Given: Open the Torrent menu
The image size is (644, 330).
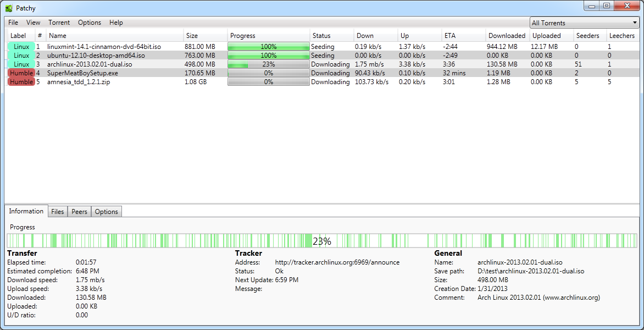Looking at the screenshot, I should [x=59, y=23].
